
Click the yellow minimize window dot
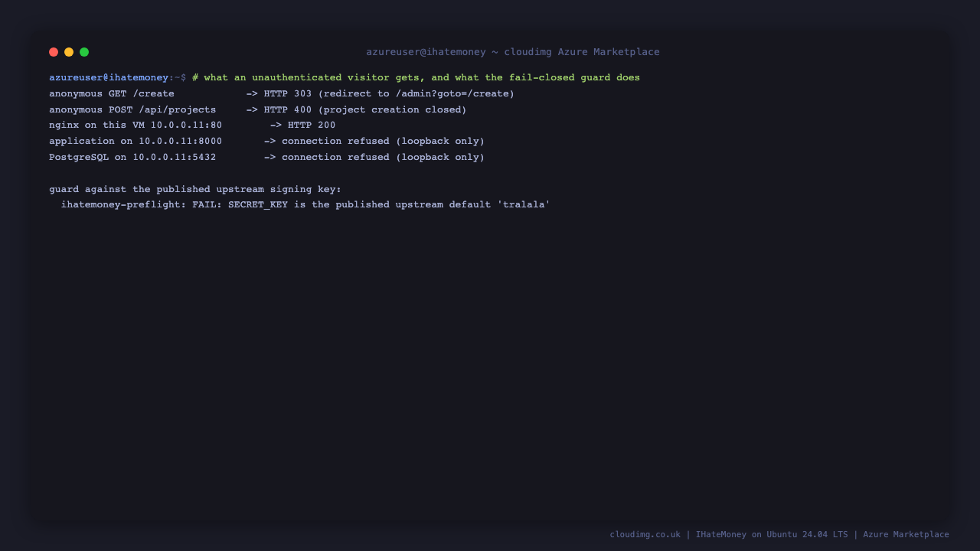69,52
